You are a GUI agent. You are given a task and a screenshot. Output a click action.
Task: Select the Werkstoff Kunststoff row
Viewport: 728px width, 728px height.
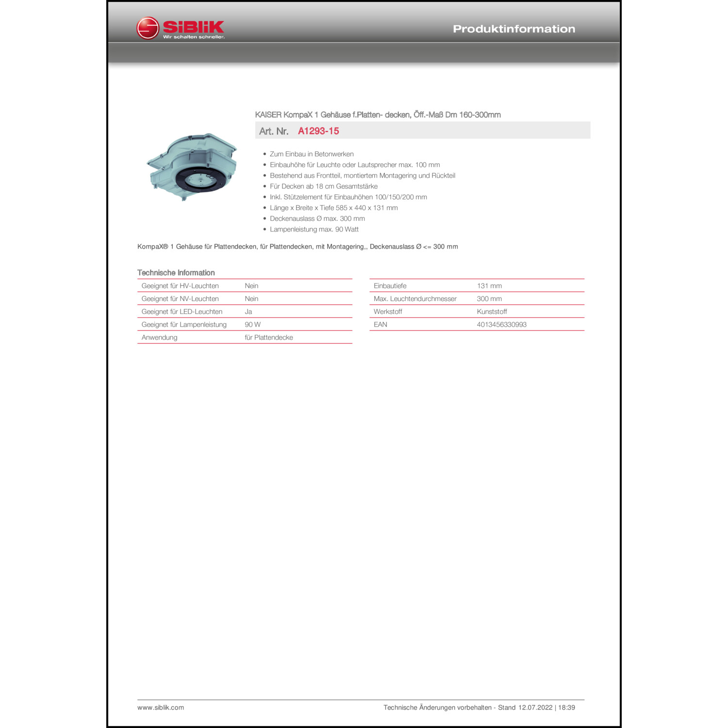477,312
